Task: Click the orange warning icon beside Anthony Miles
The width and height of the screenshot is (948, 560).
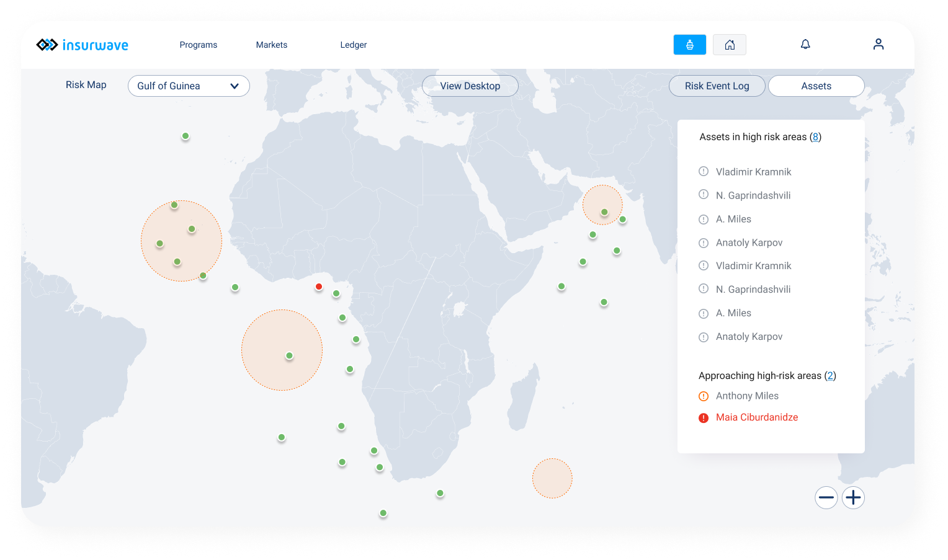Action: coord(704,396)
